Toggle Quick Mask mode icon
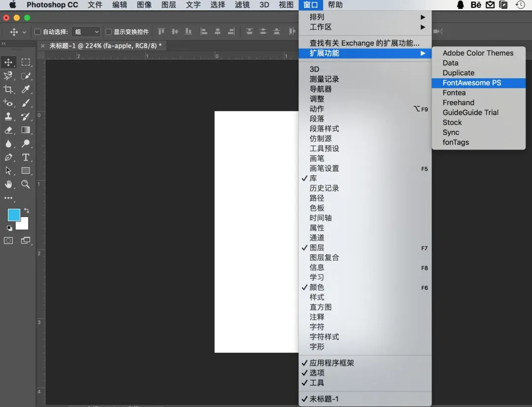 [8, 241]
